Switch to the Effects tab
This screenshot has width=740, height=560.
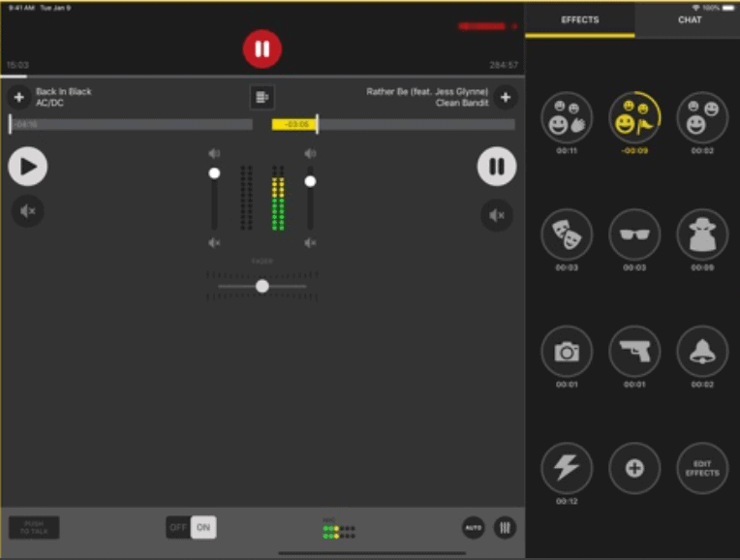pyautogui.click(x=579, y=19)
